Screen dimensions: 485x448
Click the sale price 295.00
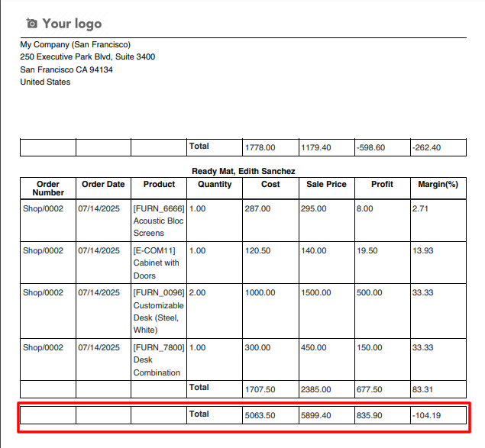tap(314, 208)
